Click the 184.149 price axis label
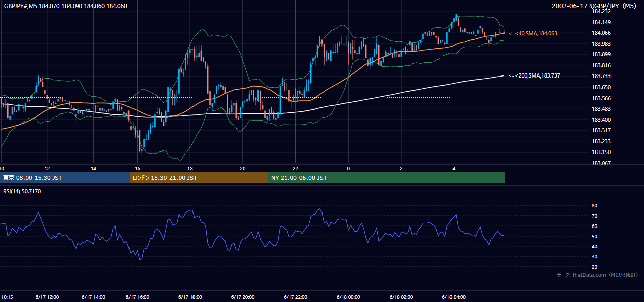 601,22
